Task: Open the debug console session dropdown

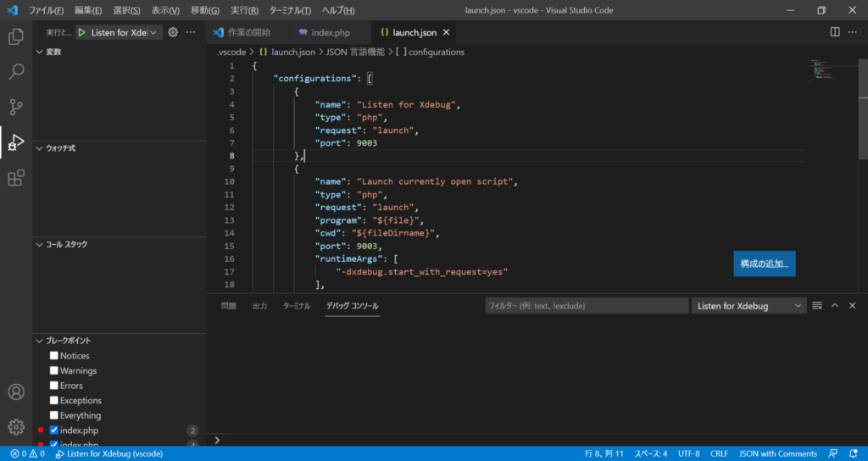Action: coord(749,306)
